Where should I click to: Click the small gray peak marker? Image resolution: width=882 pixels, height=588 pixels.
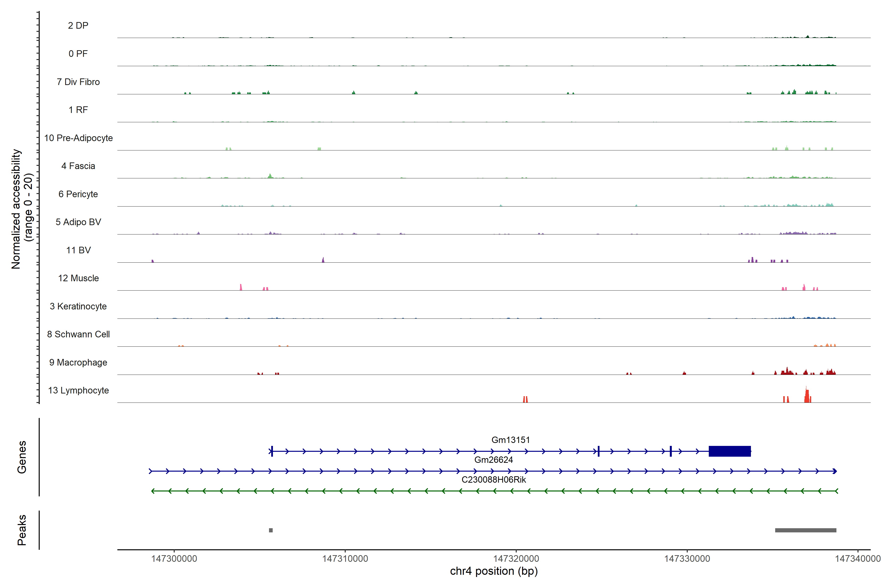pyautogui.click(x=271, y=530)
